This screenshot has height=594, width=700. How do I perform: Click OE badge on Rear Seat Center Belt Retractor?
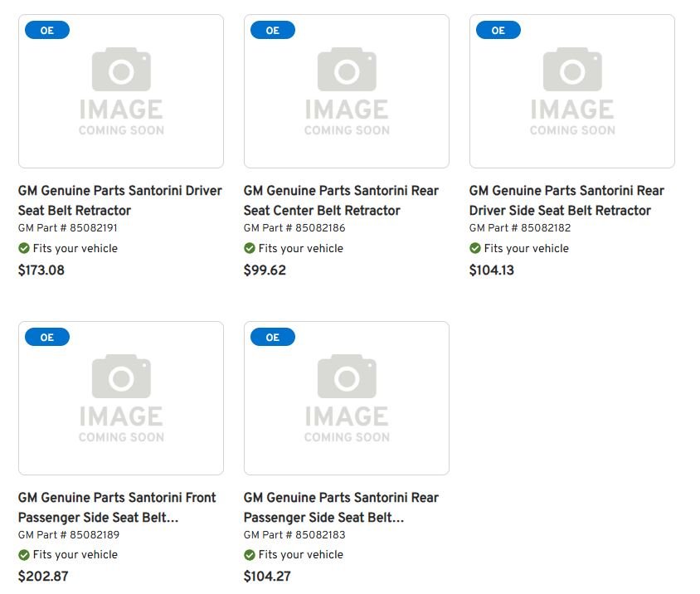272,31
